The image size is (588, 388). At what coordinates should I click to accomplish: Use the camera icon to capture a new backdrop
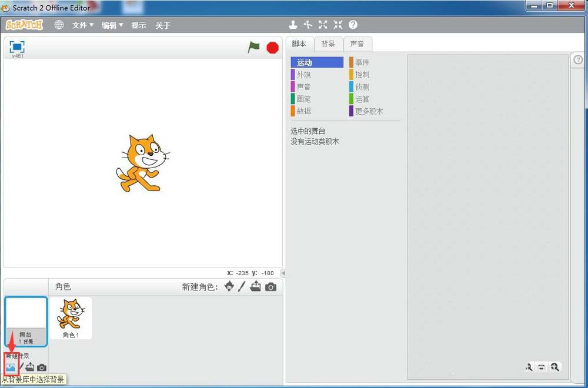coord(41,369)
